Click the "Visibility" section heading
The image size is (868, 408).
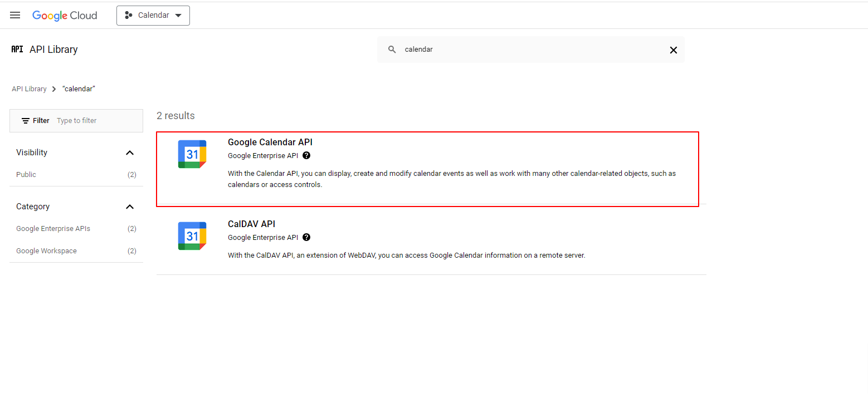(32, 153)
